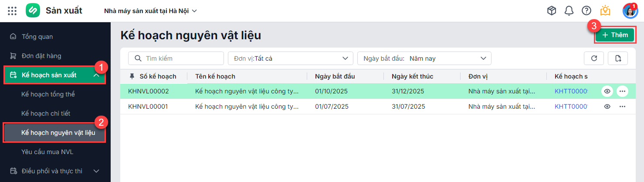Open Ngày bắt đầu filter dropdown
644x182 pixels.
click(424, 58)
